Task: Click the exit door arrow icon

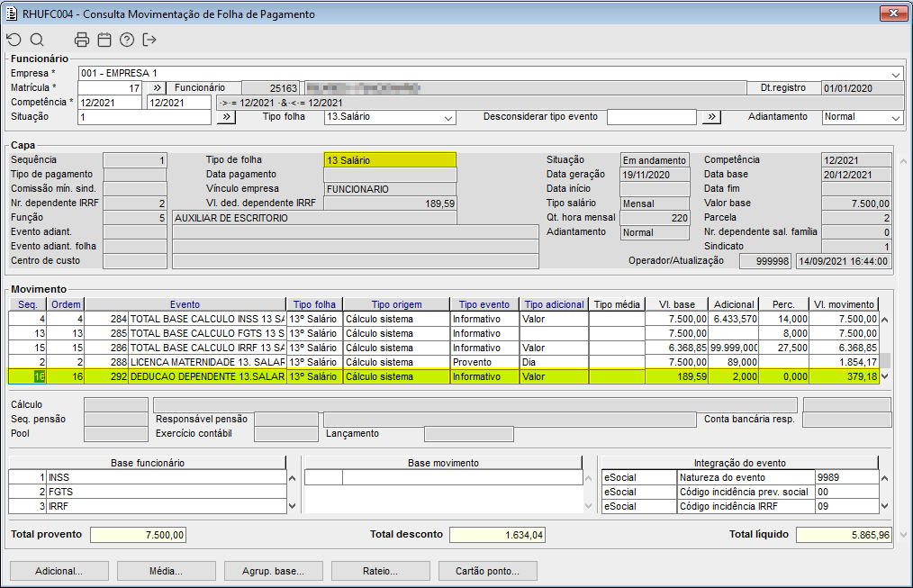Action: [149, 40]
